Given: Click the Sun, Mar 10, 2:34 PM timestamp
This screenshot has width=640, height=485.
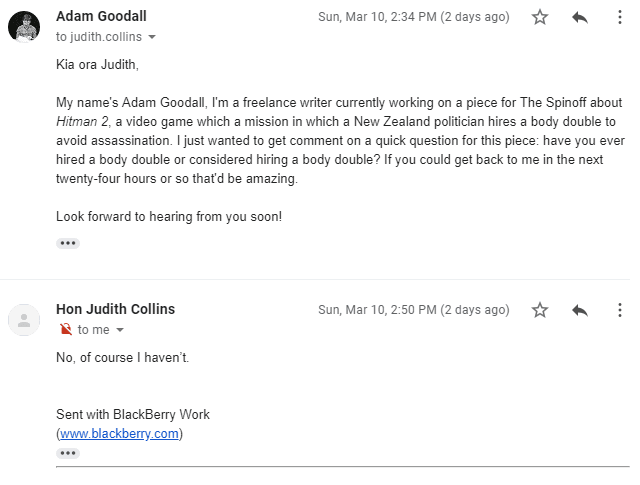Looking at the screenshot, I should click(x=413, y=17).
